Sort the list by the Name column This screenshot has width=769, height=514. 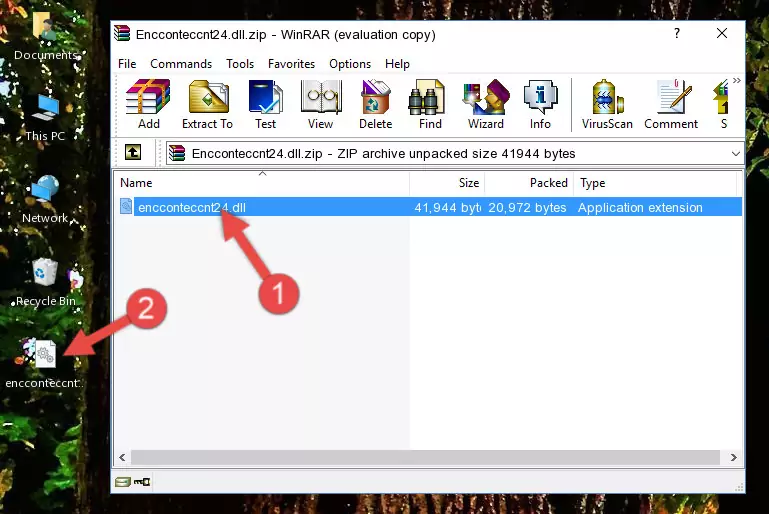coord(262,182)
